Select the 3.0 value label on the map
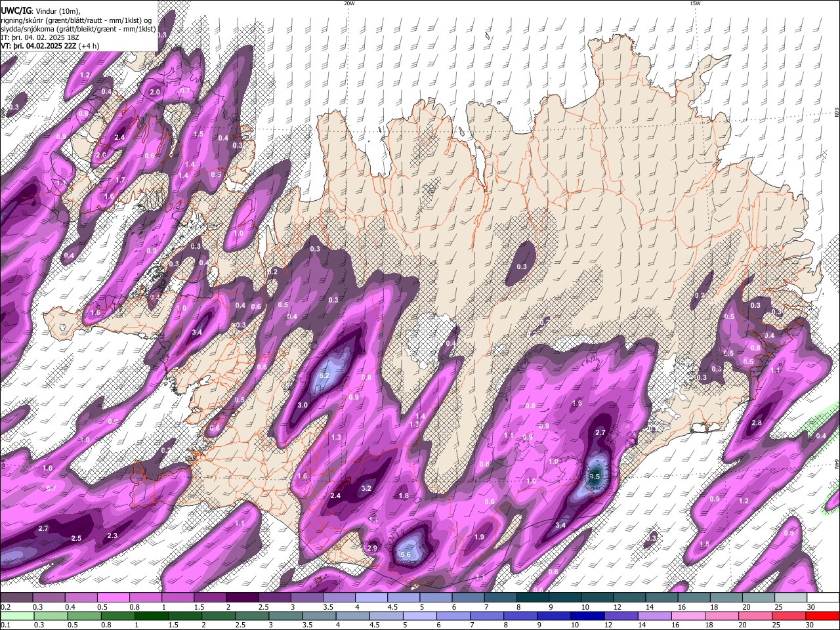The image size is (840, 630). click(303, 406)
